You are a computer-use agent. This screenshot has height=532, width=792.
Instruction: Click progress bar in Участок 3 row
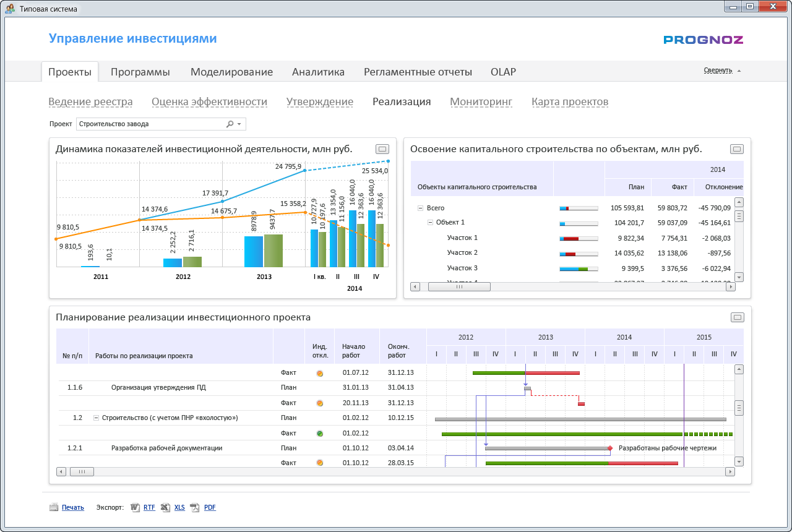(x=579, y=268)
